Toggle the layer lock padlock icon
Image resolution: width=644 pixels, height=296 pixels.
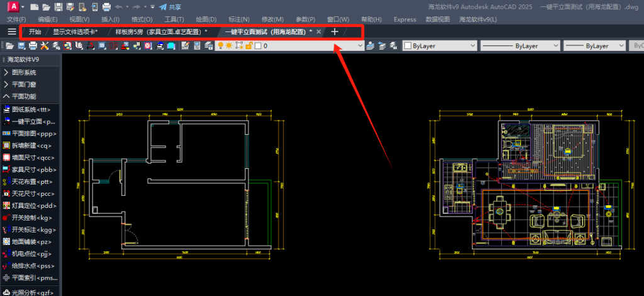[x=249, y=46]
